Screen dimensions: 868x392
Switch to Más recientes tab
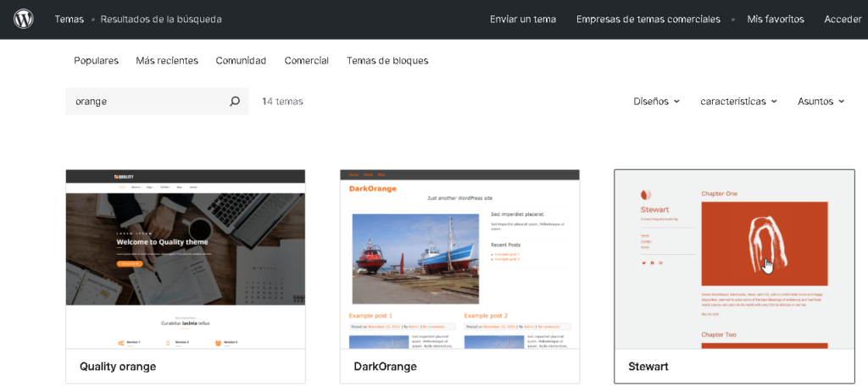point(167,61)
